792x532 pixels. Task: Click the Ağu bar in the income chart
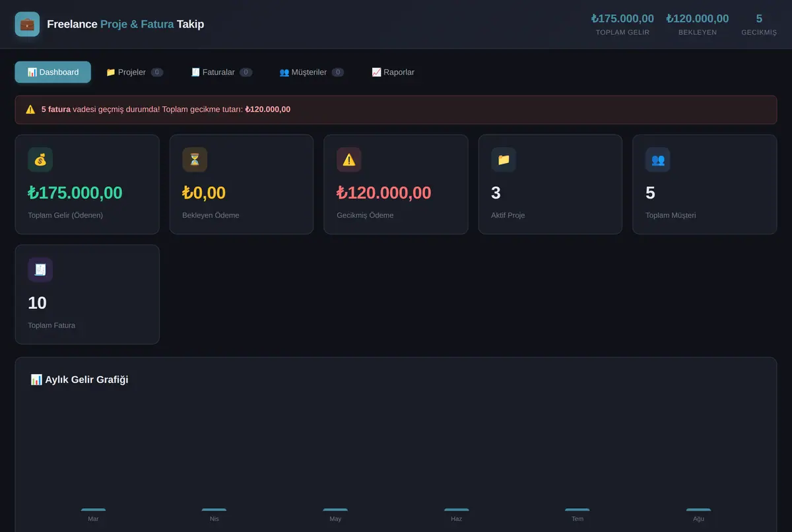tap(698, 510)
